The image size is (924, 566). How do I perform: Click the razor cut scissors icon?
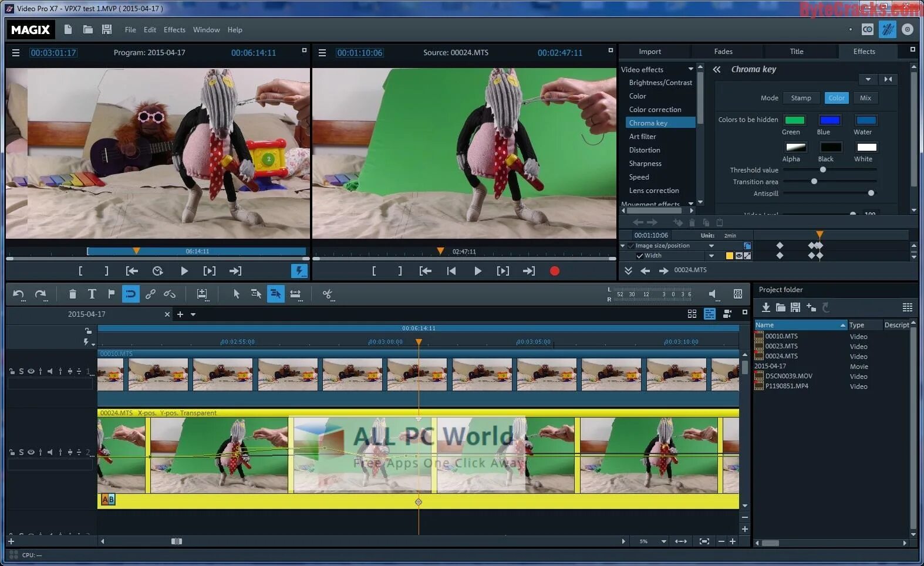tap(328, 294)
